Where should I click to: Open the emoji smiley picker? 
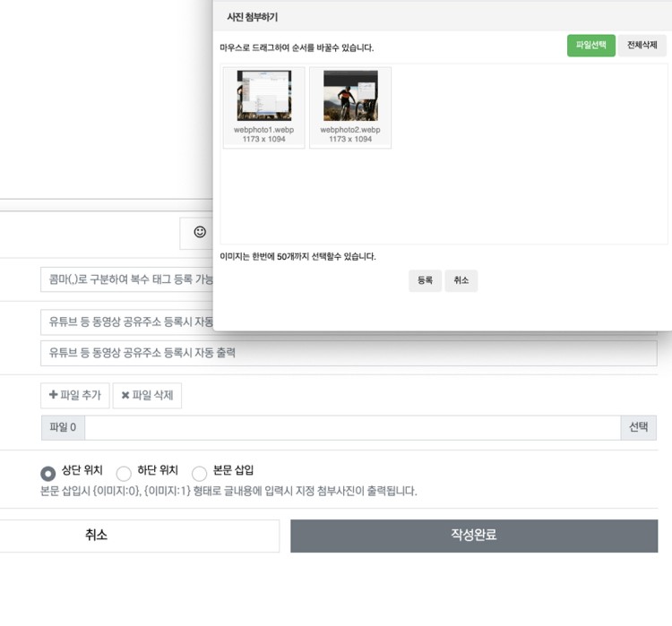point(200,232)
